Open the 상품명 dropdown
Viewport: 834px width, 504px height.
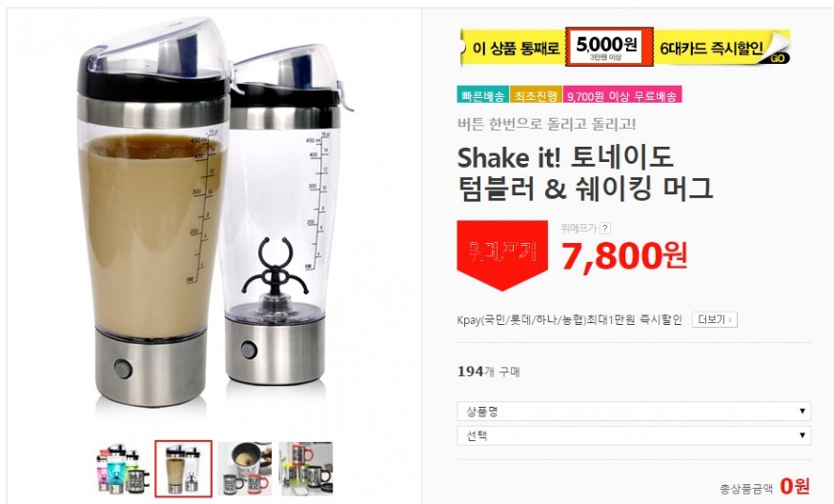pos(634,411)
